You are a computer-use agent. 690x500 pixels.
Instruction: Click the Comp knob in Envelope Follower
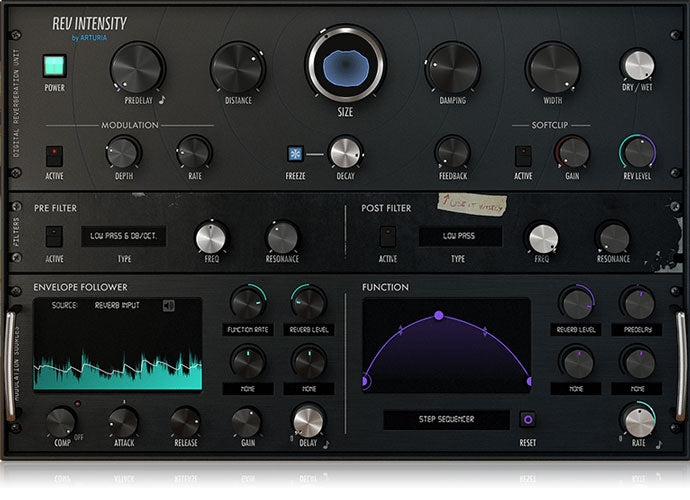coord(61,423)
